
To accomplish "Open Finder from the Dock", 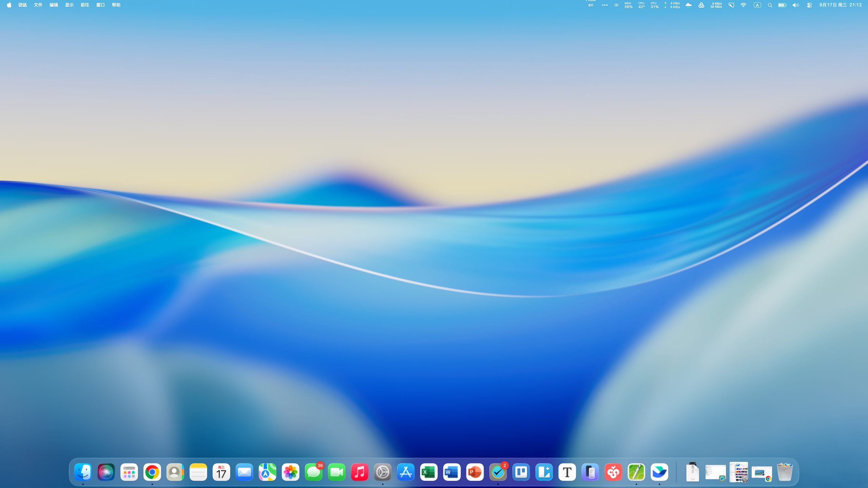I will pyautogui.click(x=83, y=472).
